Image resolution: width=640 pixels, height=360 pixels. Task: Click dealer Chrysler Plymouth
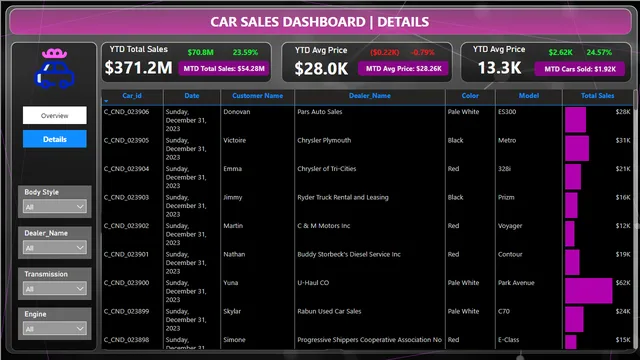tap(324, 140)
